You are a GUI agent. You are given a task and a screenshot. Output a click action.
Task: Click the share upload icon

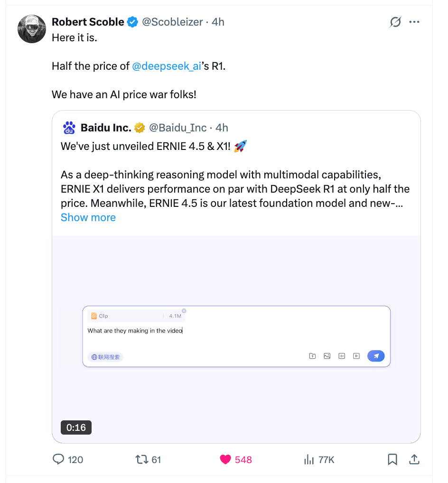tap(414, 459)
